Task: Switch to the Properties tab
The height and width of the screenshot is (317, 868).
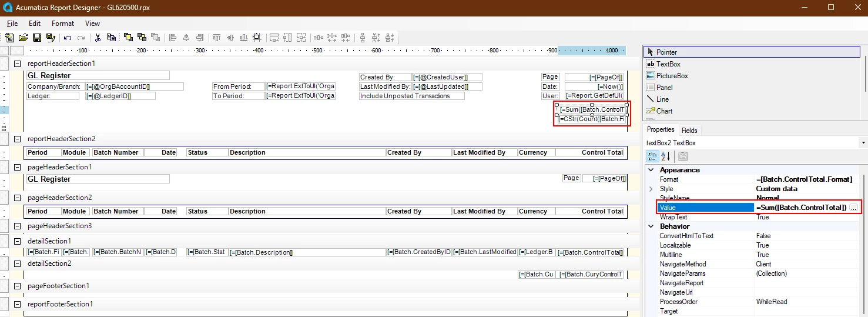Action: point(661,130)
